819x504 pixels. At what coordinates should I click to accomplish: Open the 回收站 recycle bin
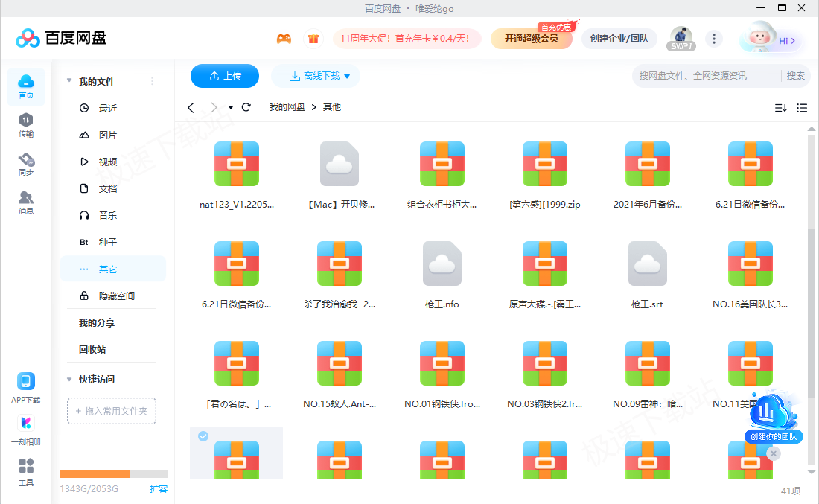click(92, 349)
